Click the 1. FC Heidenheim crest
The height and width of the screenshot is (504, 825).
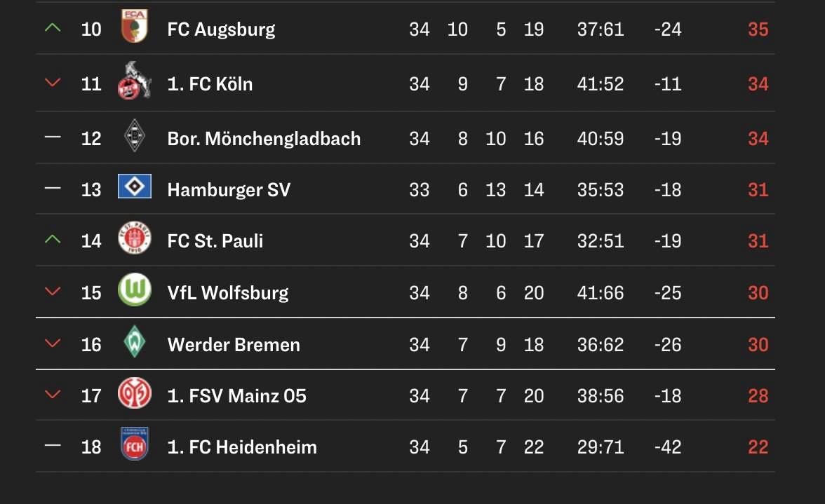click(134, 444)
